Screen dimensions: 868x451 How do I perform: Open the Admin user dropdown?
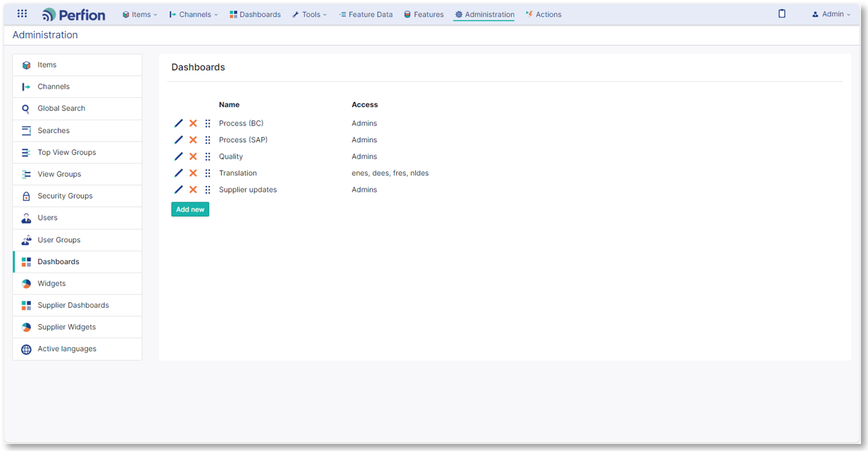tap(831, 14)
